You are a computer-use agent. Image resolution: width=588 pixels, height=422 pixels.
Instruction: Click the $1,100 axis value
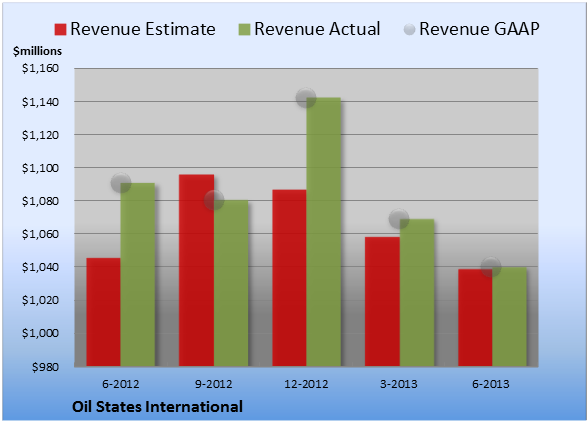40,168
